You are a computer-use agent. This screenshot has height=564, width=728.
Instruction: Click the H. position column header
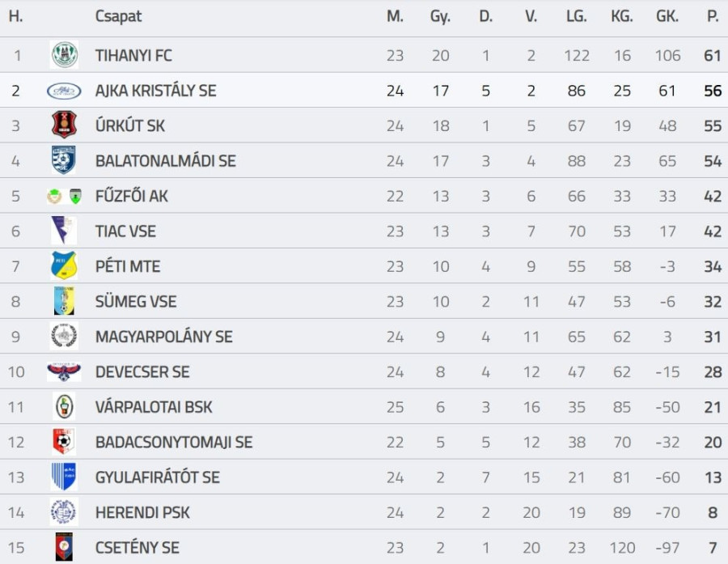[x=15, y=17]
